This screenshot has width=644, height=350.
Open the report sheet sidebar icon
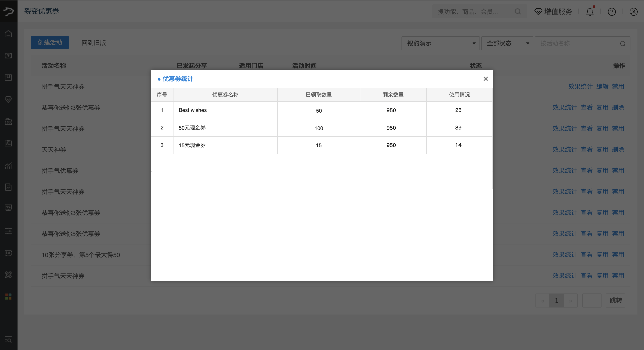point(9,187)
